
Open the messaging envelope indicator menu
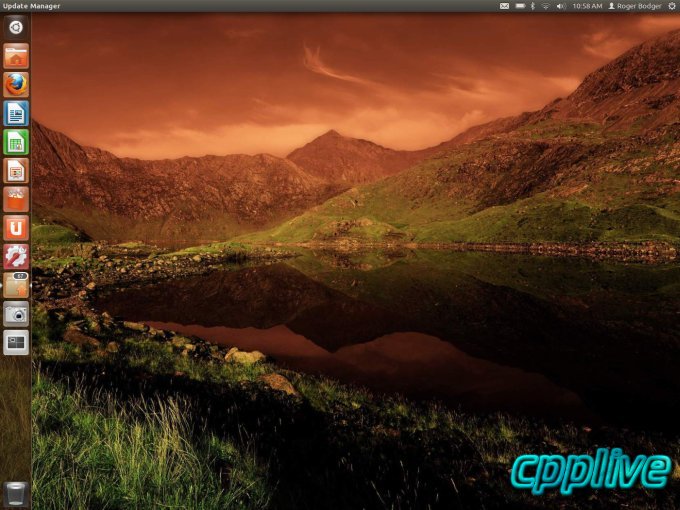pyautogui.click(x=504, y=6)
